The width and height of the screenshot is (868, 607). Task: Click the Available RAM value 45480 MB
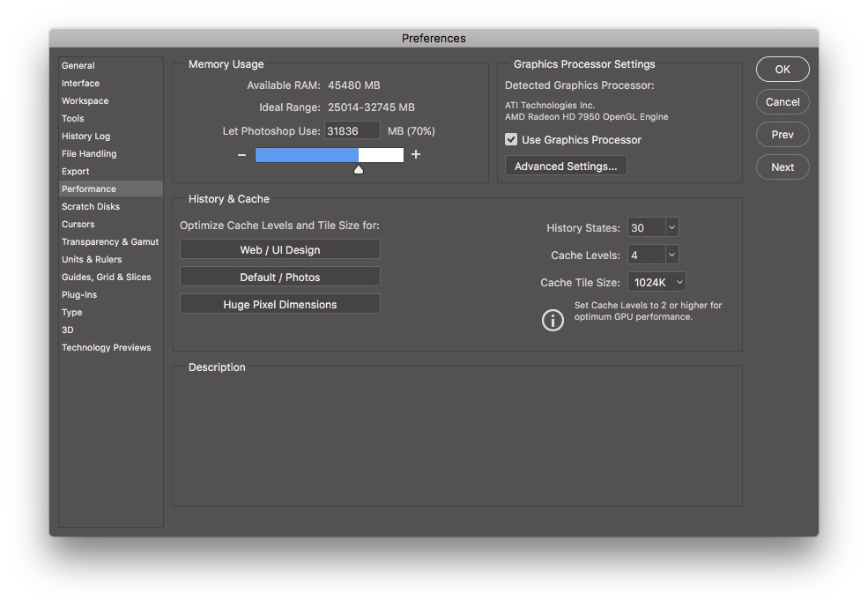(353, 85)
